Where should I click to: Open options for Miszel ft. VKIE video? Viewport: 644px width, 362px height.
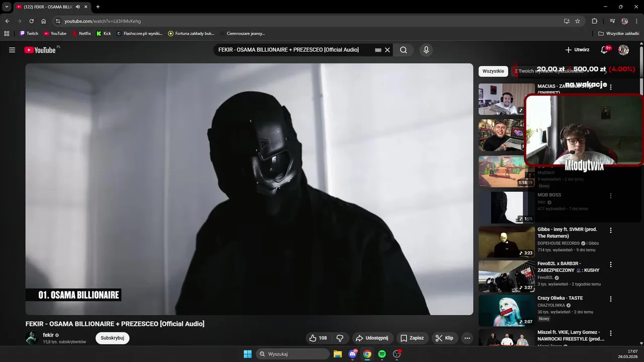(x=611, y=333)
